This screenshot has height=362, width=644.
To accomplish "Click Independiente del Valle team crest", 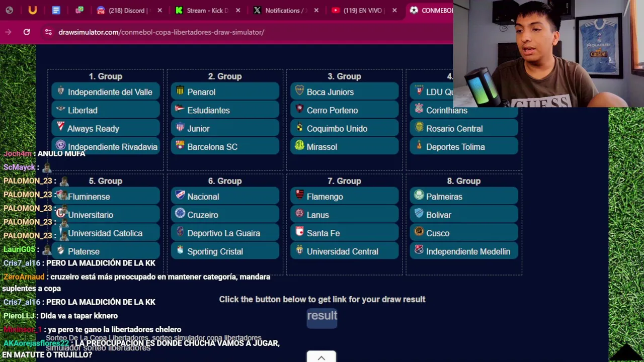I will (61, 91).
